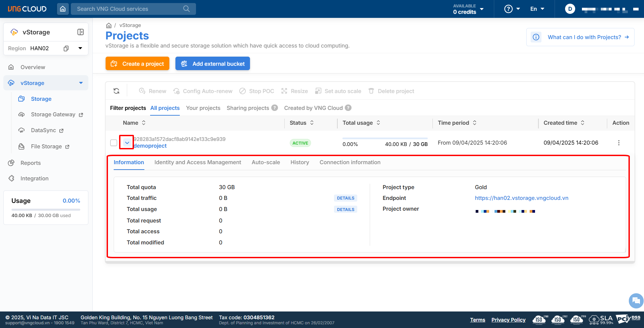This screenshot has width=644, height=328.
Task: Open the han02.vstorage.vngcloud.vn endpoint link
Action: pos(522,198)
